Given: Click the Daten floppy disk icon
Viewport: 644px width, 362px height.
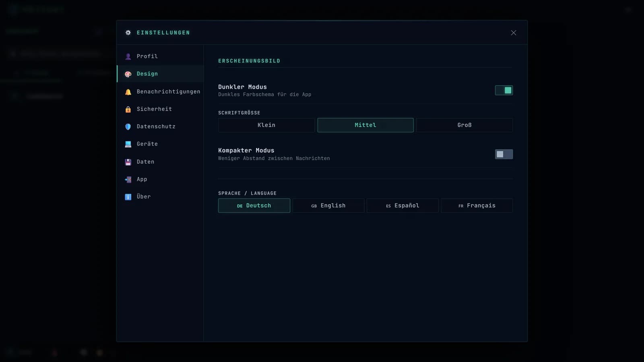Looking at the screenshot, I should (128, 162).
